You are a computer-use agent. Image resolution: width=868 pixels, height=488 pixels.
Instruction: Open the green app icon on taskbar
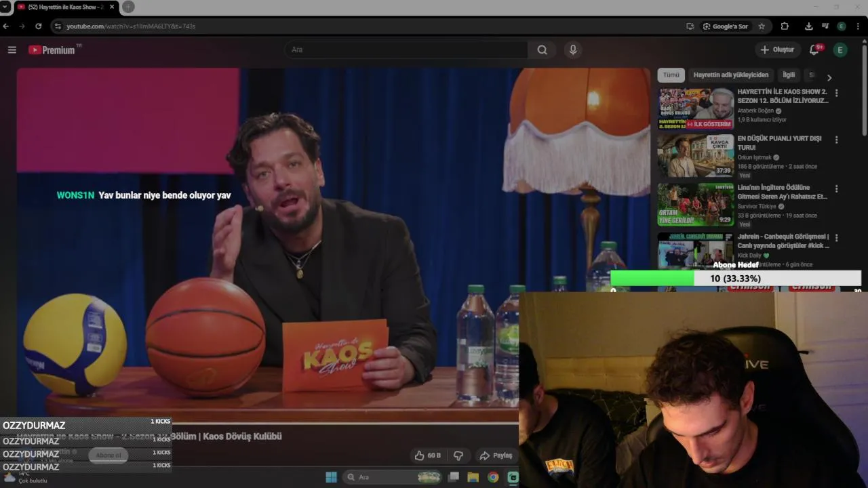click(x=513, y=477)
